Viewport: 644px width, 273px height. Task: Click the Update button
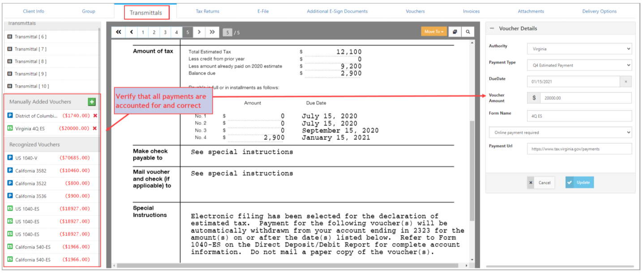(580, 182)
